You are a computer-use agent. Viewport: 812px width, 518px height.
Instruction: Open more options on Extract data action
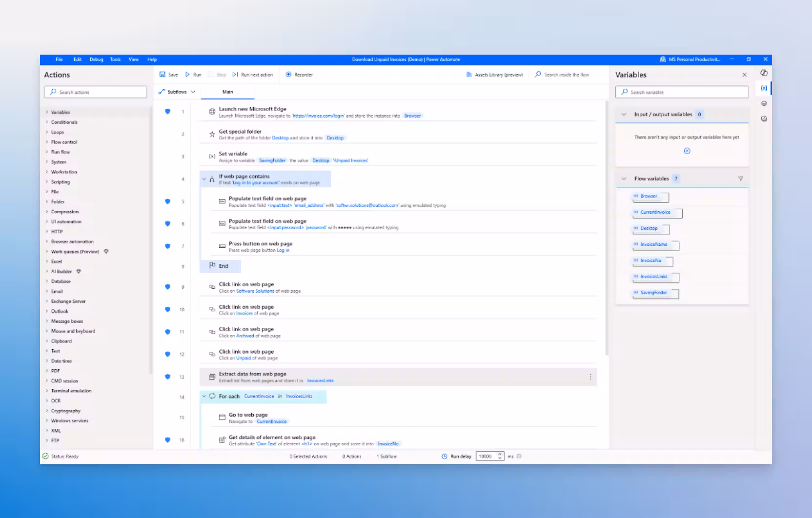point(590,377)
